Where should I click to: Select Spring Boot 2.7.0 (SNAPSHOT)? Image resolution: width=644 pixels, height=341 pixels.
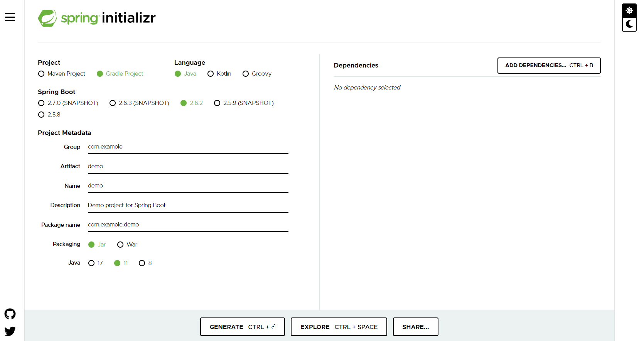pyautogui.click(x=68, y=103)
